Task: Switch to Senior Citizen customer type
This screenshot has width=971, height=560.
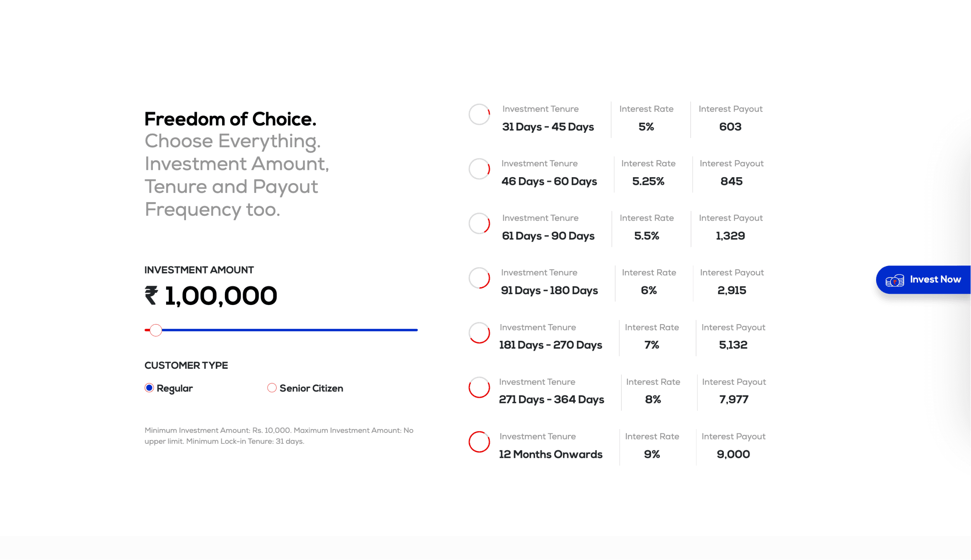Action: pos(272,388)
